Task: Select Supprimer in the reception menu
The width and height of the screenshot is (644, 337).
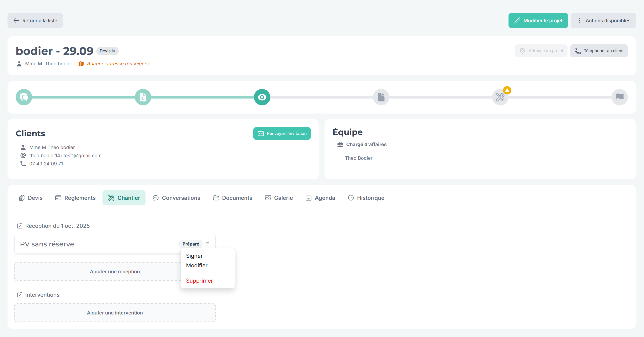Action: tap(199, 281)
